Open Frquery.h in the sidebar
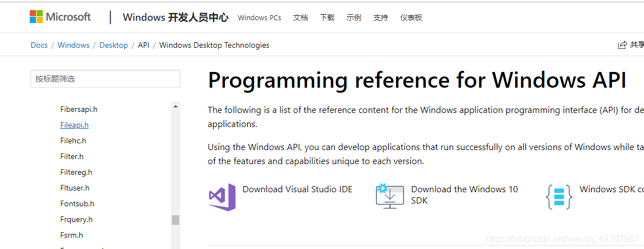Viewport: 644px width, 249px height. (x=76, y=219)
